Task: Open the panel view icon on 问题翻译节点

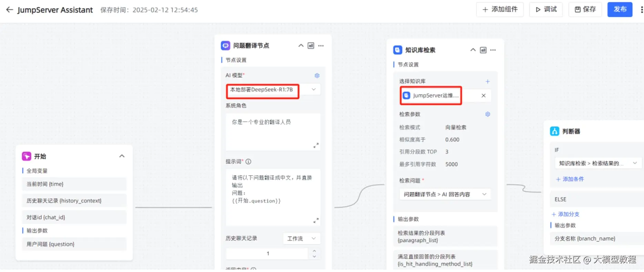Action: pos(311,45)
